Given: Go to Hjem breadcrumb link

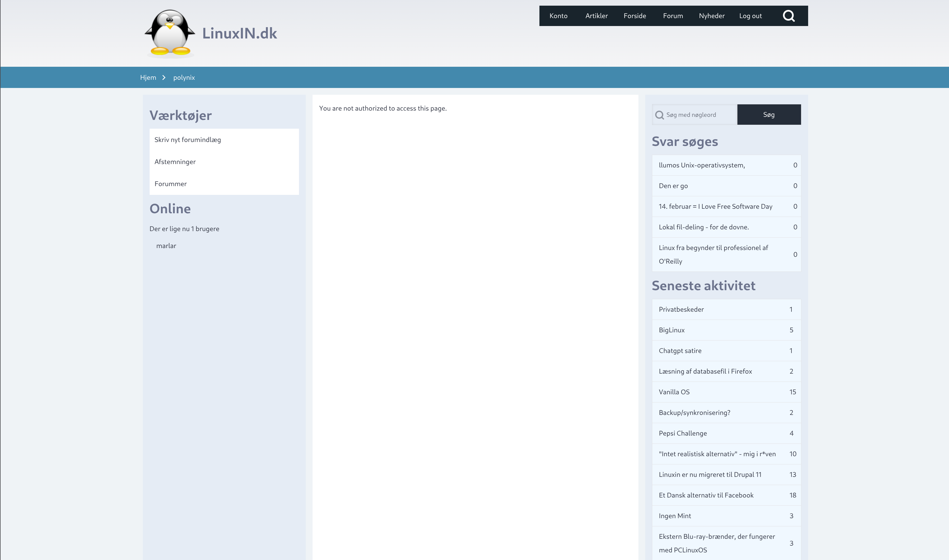Looking at the screenshot, I should [148, 77].
